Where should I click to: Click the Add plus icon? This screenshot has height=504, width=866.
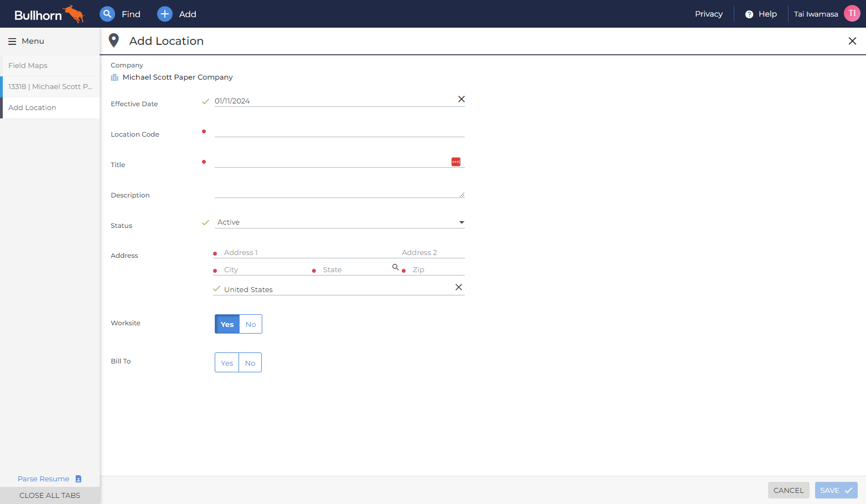[x=165, y=14]
